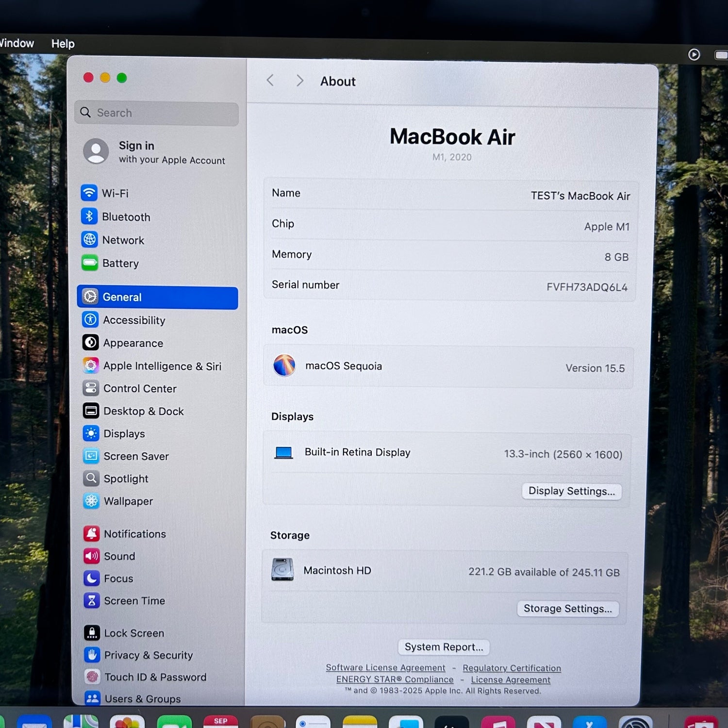Viewport: 728px width, 728px height.
Task: Go back with the left chevron
Action: [270, 80]
